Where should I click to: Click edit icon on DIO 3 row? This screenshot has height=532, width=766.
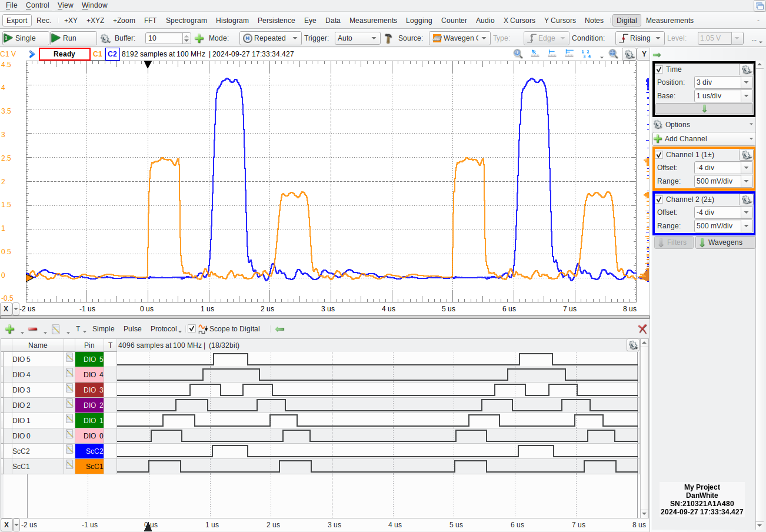coord(69,388)
